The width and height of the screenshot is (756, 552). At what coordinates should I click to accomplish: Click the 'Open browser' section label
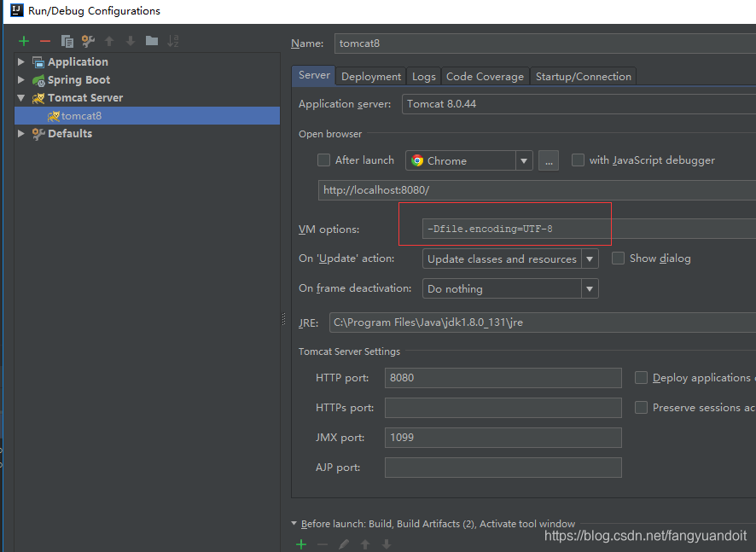click(x=329, y=134)
